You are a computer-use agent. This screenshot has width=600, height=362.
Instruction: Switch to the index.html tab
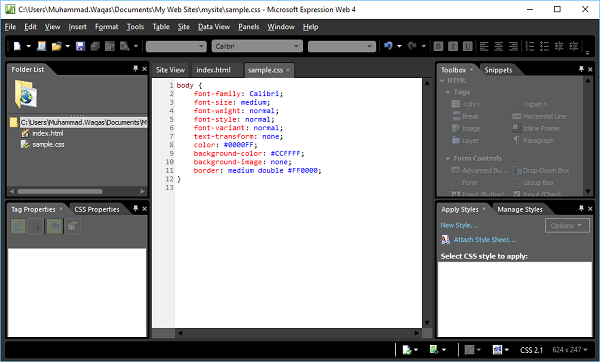214,70
